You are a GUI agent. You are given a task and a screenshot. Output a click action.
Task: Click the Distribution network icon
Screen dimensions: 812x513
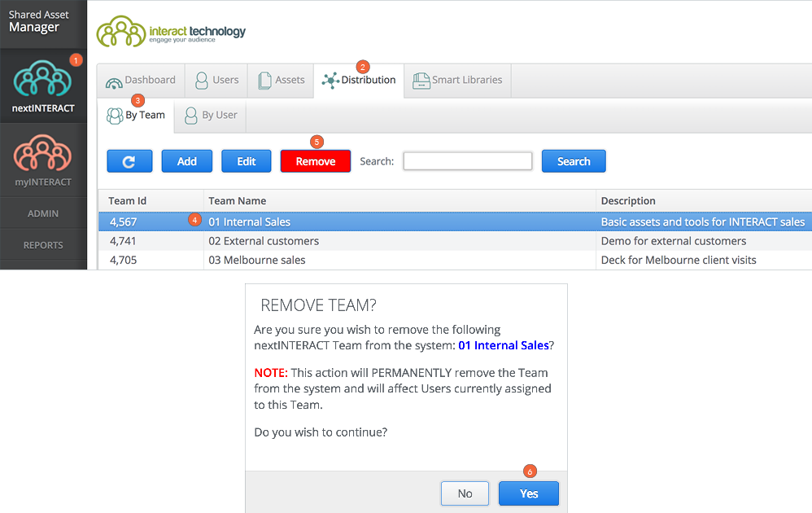click(x=330, y=81)
